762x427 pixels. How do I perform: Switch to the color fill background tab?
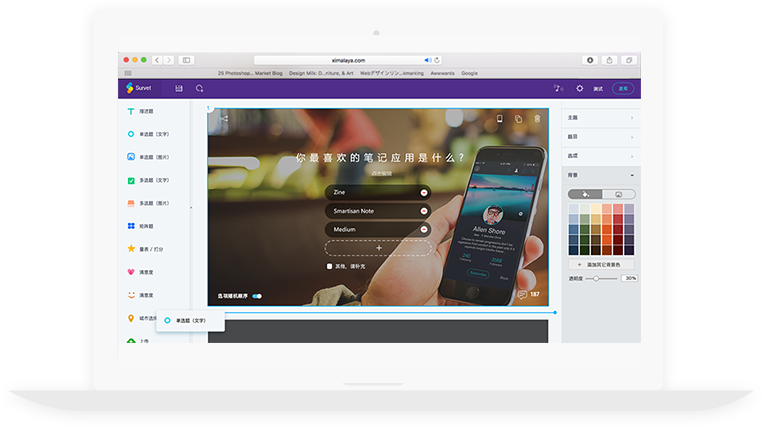coord(585,194)
